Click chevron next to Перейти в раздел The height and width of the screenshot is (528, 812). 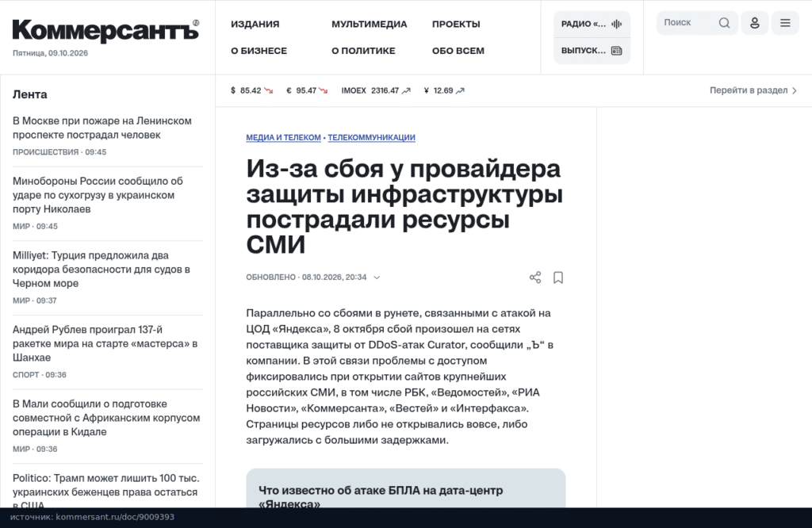coord(795,90)
